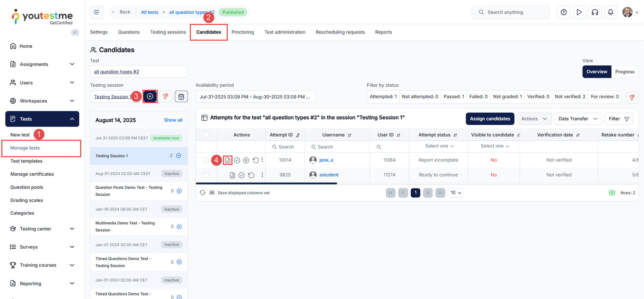
Task: Open report icon for jane_a attempt
Action: [x=228, y=160]
